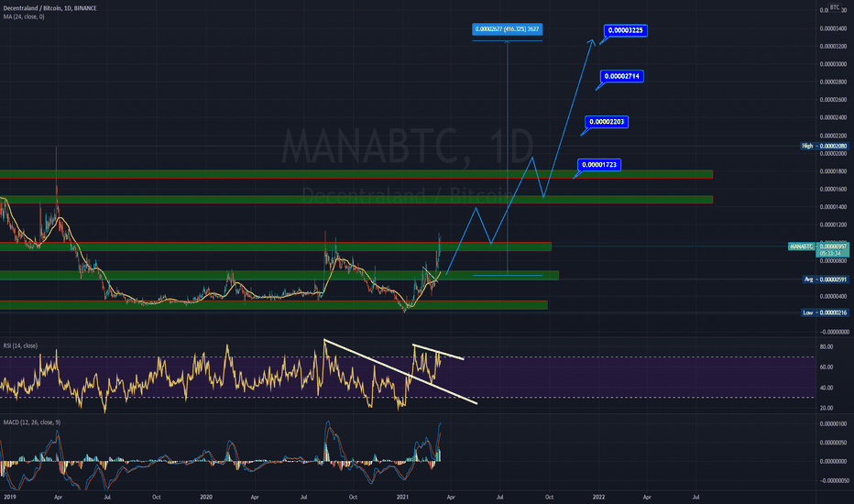Click the 0.00001400 price scale value

[833, 207]
